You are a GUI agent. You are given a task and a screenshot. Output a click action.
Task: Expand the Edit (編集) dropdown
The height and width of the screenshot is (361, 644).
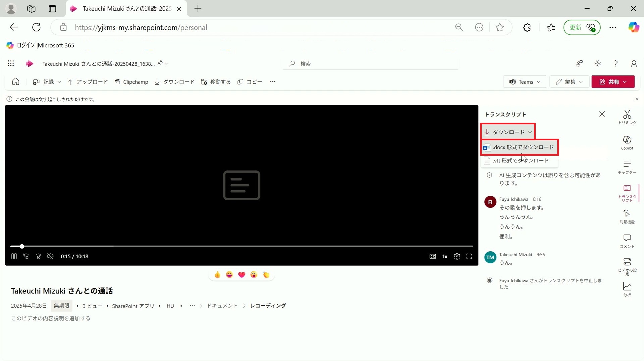point(569,82)
